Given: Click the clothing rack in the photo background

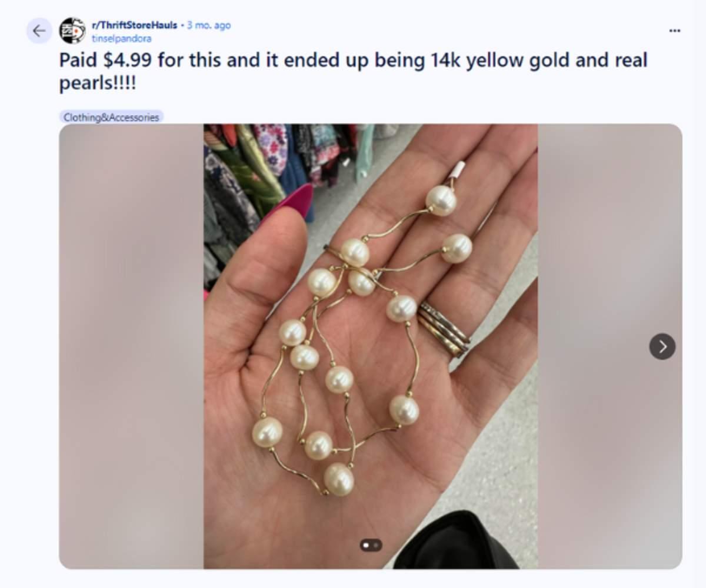Looking at the screenshot, I should pyautogui.click(x=277, y=165).
